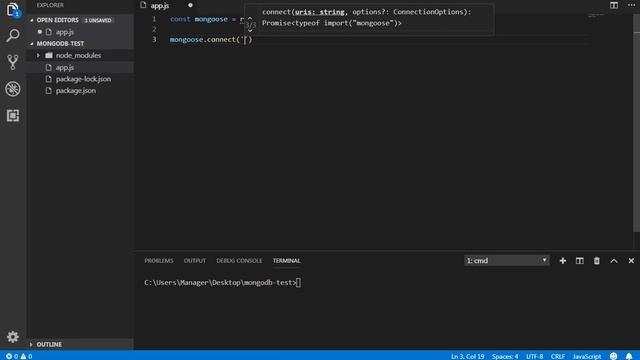Open the feedback smiley in status bar
The height and width of the screenshot is (360, 640).
(x=613, y=356)
